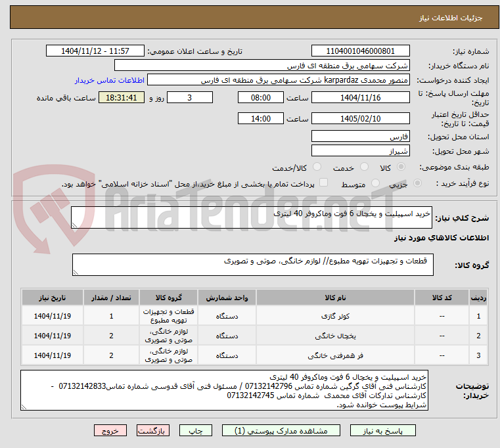Screen dimensions: 500x448
Task: Toggle the Islamic treasury payment checkbox
Action: [323, 183]
